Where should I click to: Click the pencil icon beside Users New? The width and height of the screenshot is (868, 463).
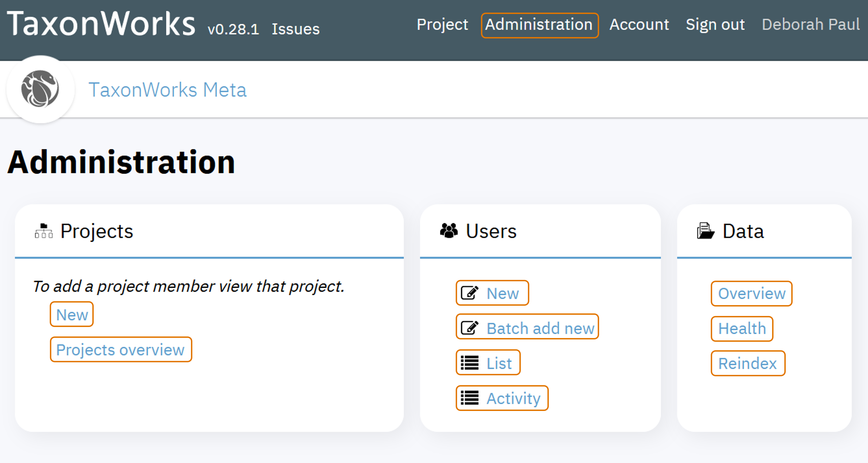[469, 293]
